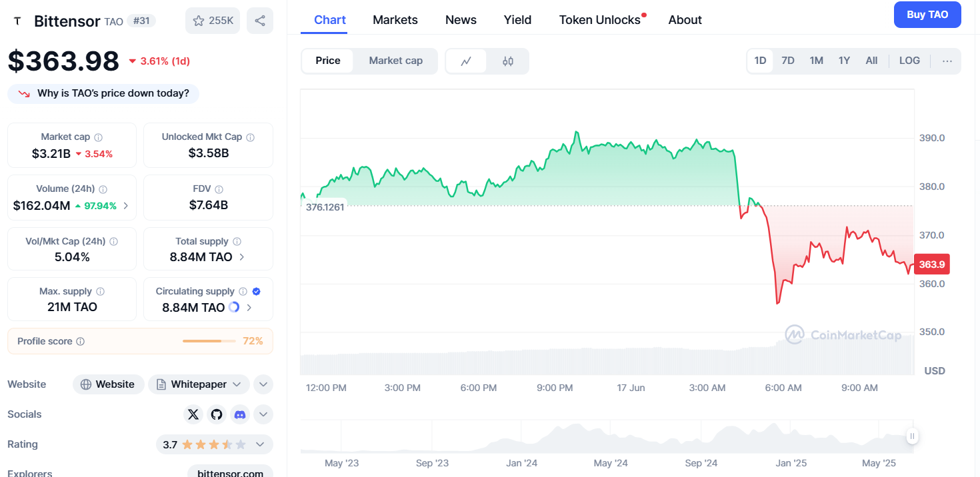Screen dimensions: 980x477
Task: Open the X (Twitter) social link
Action: tap(193, 414)
